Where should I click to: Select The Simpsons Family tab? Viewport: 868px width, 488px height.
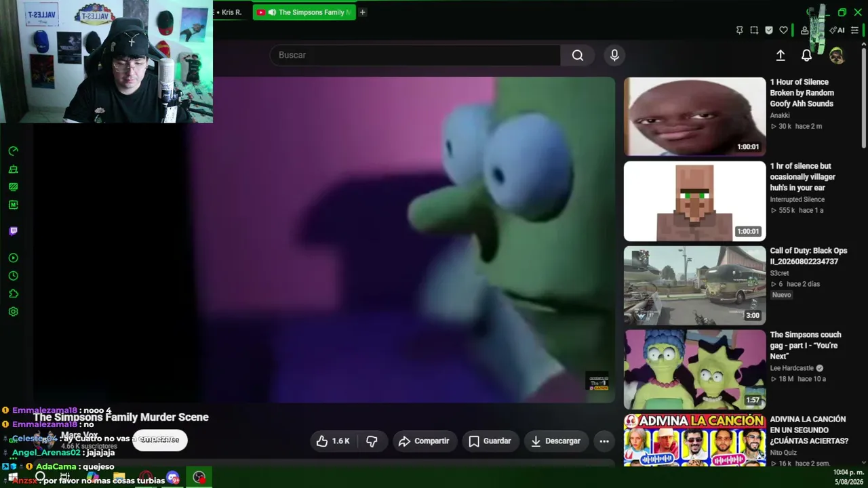[x=304, y=12]
